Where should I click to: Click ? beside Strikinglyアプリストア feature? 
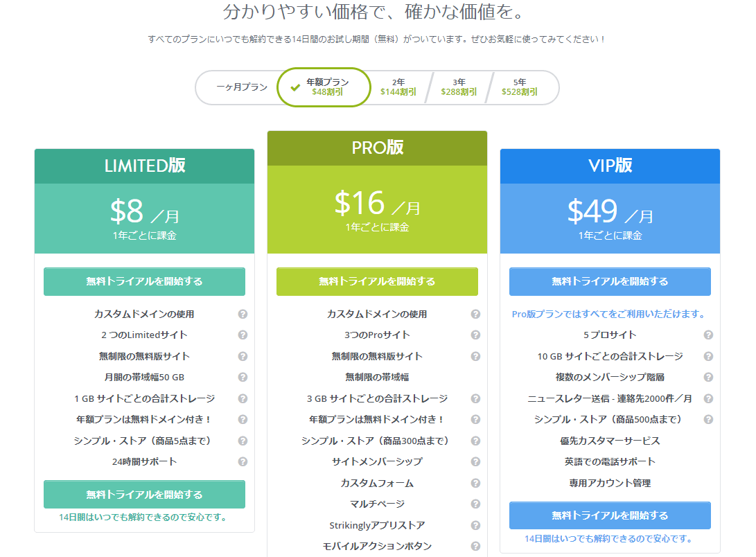click(475, 526)
